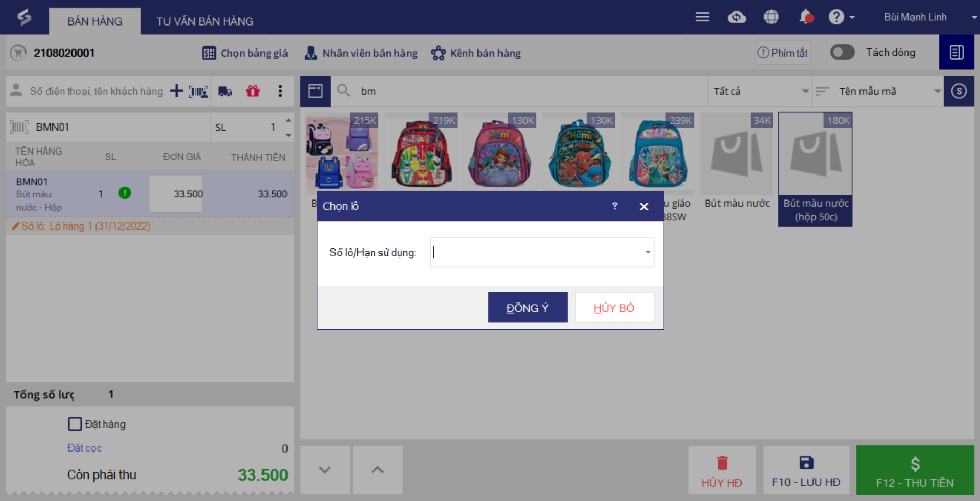The image size is (980, 501).
Task: Click the delivery truck icon
Action: [225, 91]
